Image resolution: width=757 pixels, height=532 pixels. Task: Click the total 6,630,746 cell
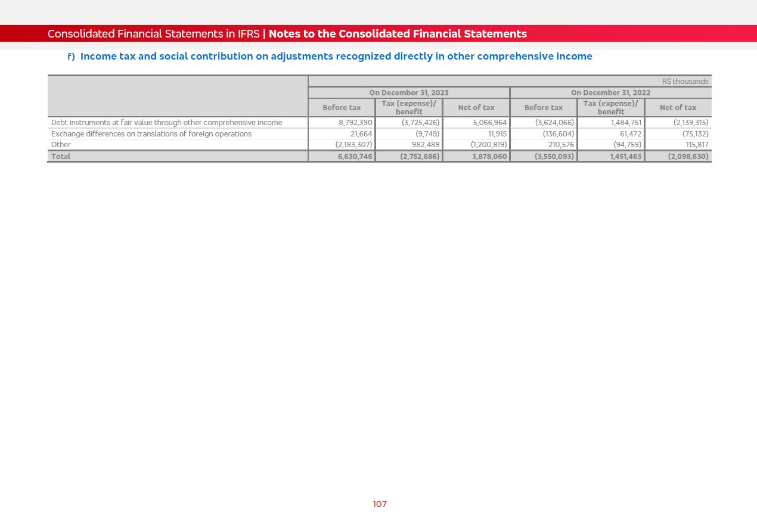355,157
